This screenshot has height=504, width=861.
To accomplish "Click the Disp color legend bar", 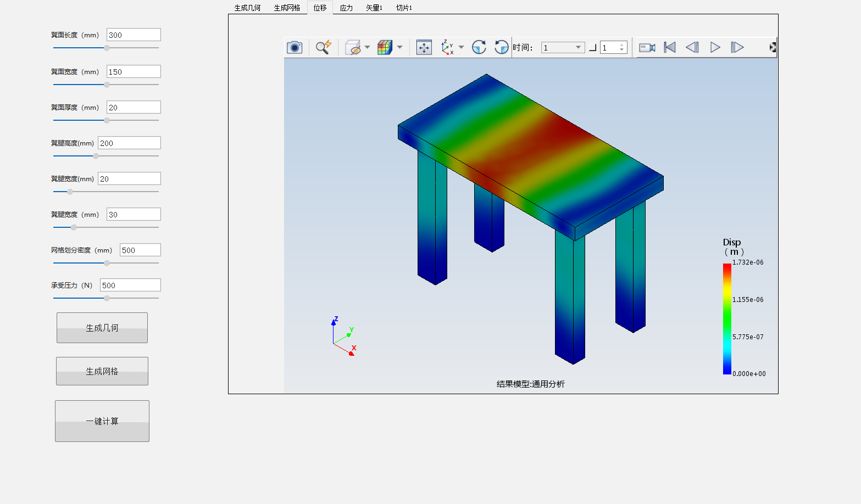I will pos(727,319).
